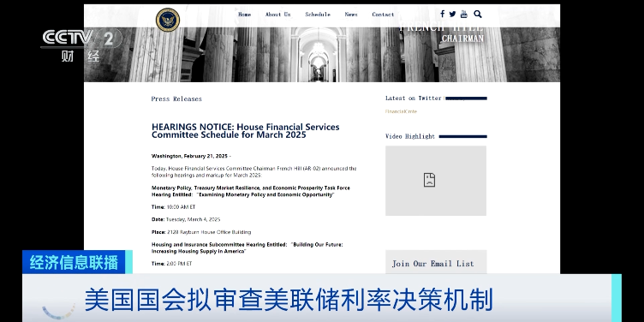The image size is (644, 322).
Task: Open the Schedule menu item
Action: pos(318,15)
